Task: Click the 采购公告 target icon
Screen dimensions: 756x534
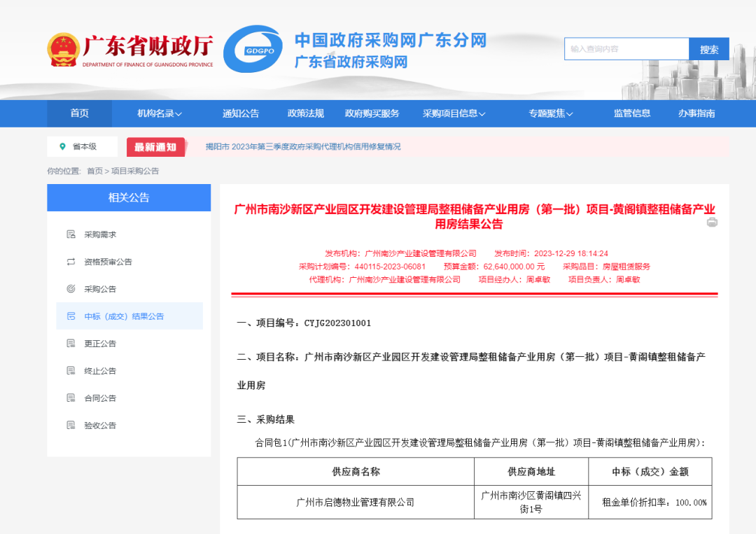Action: [x=71, y=288]
